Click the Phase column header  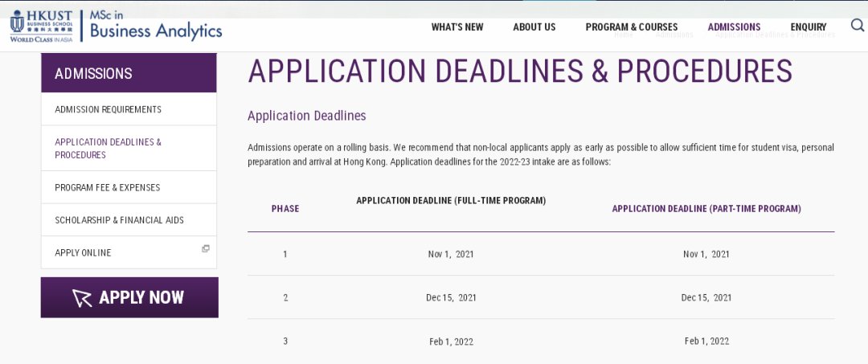point(285,209)
